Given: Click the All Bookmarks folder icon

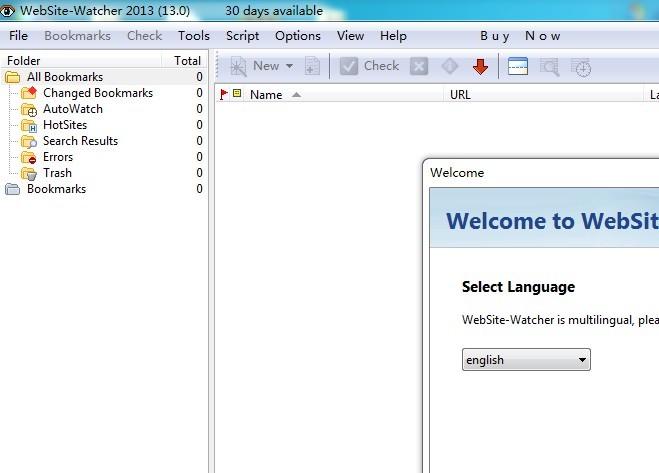Looking at the screenshot, I should coord(13,77).
